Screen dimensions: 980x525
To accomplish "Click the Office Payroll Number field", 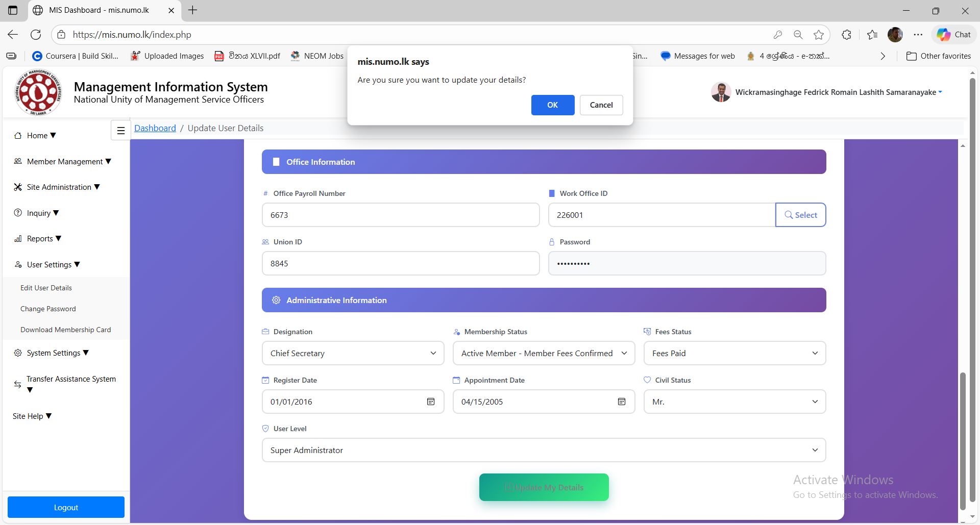I will (400, 215).
